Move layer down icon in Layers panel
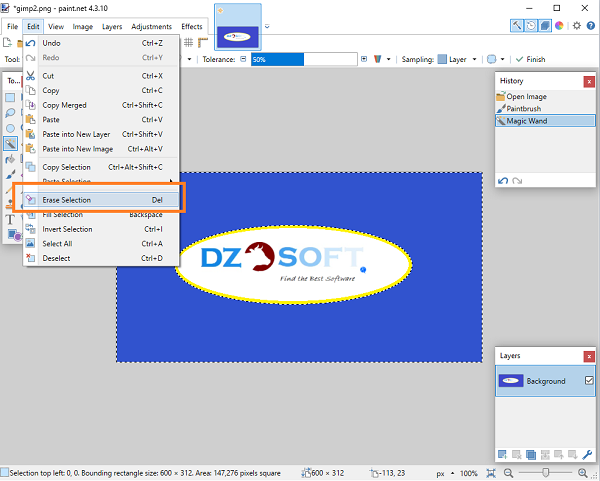Screen dimensions: 600x481 coord(573,455)
